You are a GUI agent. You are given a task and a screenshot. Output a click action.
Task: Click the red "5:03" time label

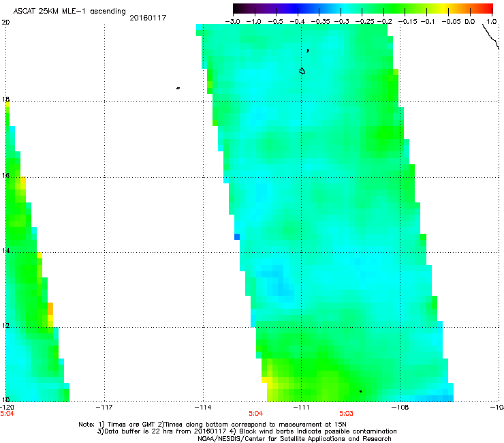pyautogui.click(x=346, y=414)
